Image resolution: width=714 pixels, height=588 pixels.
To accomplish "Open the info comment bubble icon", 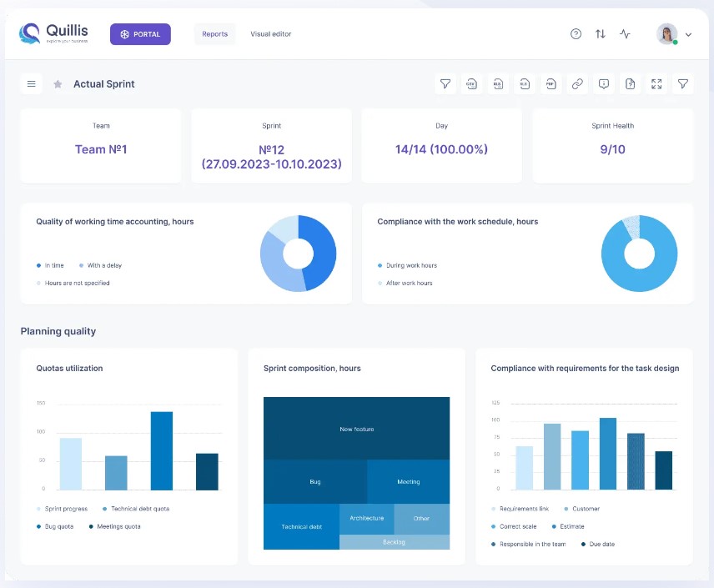I will (x=604, y=84).
